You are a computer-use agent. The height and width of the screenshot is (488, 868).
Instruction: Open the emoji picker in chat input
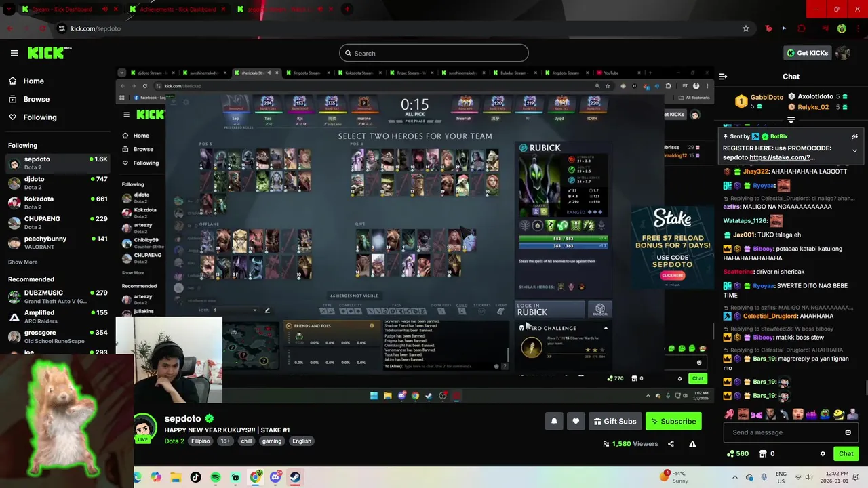848,432
